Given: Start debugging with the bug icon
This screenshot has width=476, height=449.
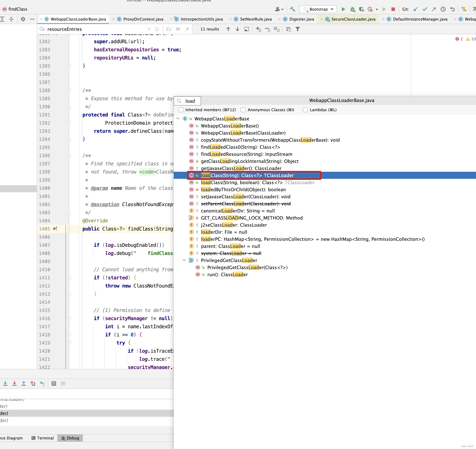Looking at the screenshot, I should tap(352, 9).
